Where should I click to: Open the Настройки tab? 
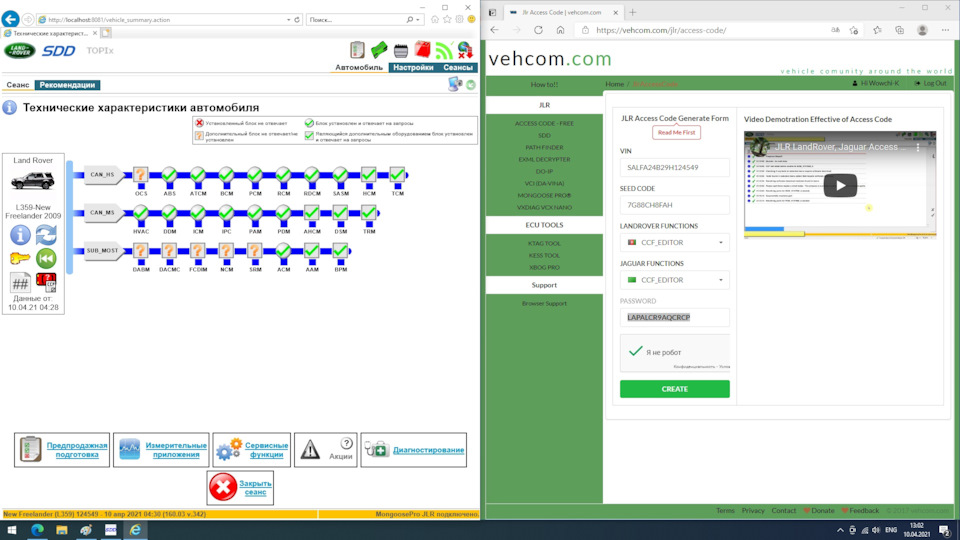413,67
